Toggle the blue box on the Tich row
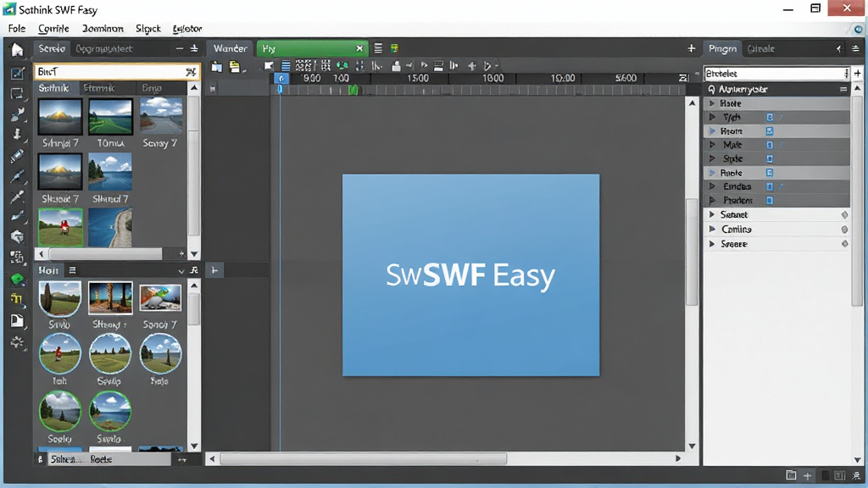Screen dimensions: 868x488 pyautogui.click(x=770, y=117)
